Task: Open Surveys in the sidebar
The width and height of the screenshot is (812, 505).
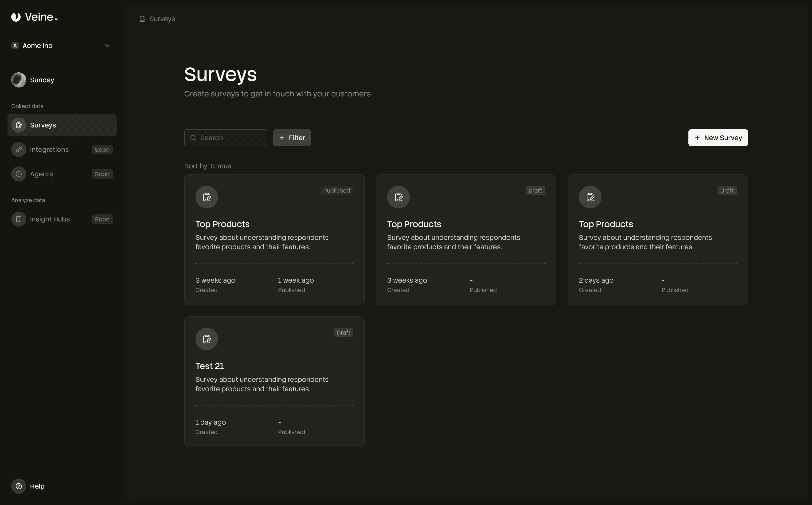Action: click(62, 125)
